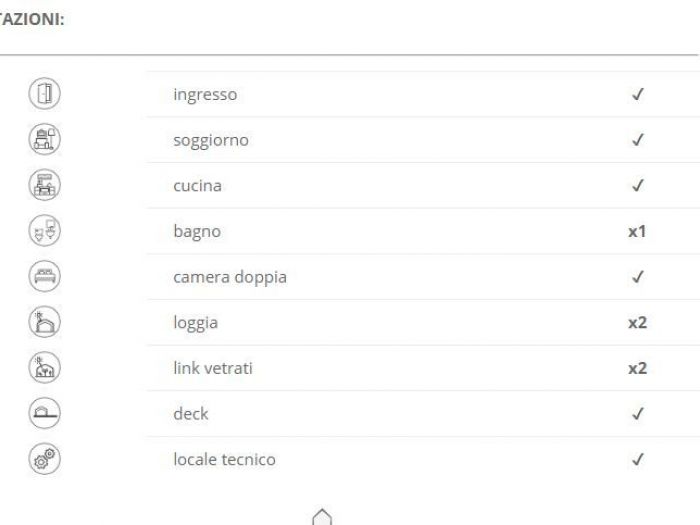Image resolution: width=700 pixels, height=525 pixels.
Task: Click the checkmark for cucina
Action: tap(637, 186)
